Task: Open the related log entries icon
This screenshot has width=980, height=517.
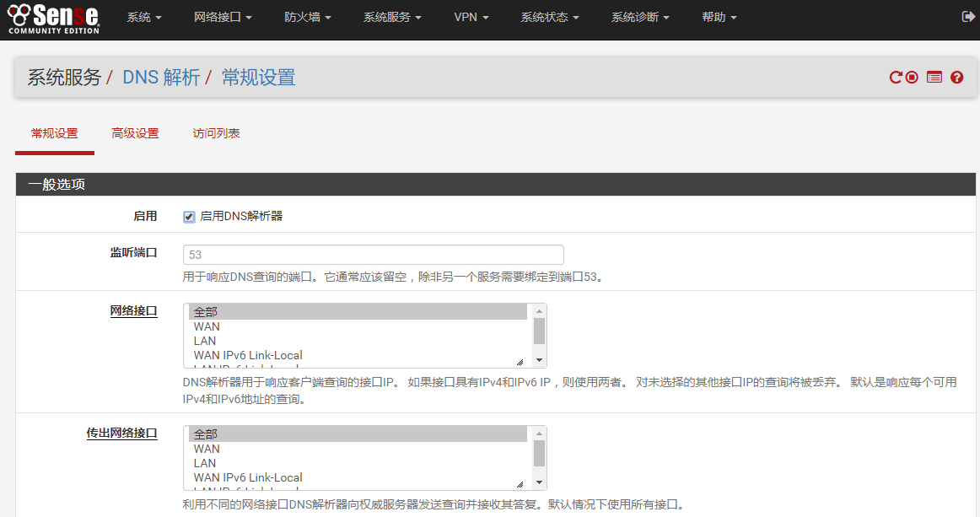Action: pos(934,78)
